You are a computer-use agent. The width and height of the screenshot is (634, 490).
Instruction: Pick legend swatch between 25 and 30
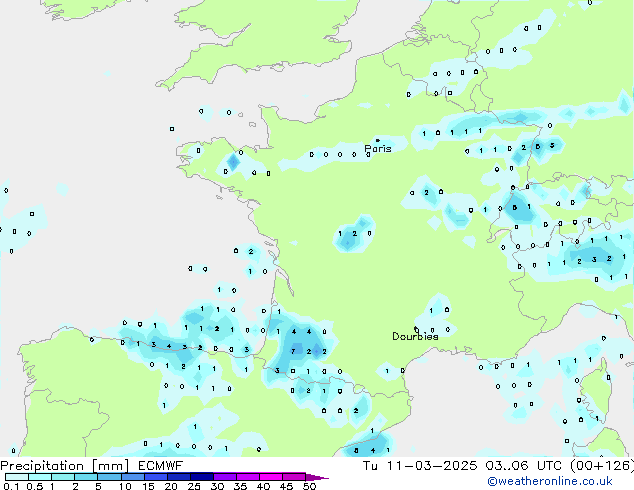(x=202, y=477)
